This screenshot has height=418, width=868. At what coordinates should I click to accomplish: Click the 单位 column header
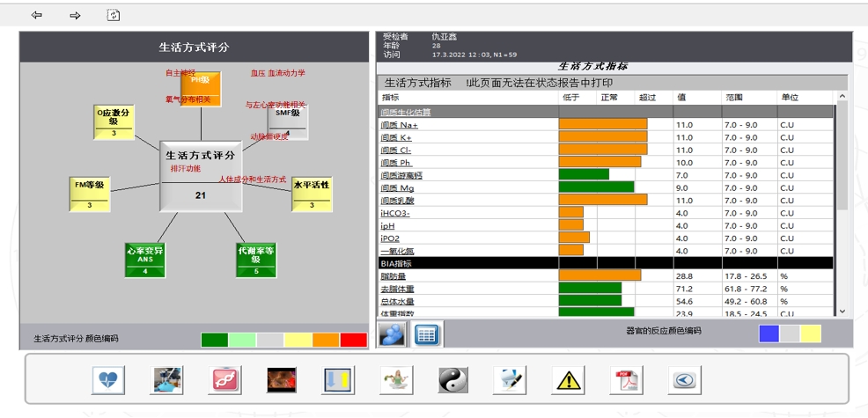[790, 98]
